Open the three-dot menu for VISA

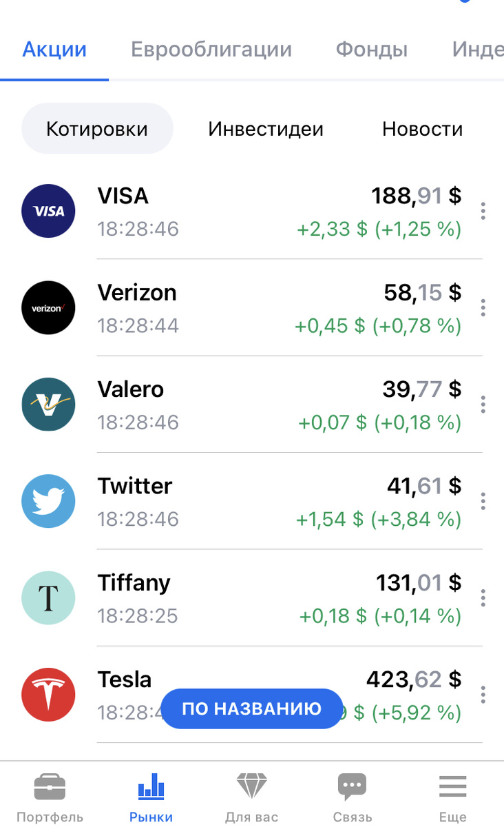tap(483, 211)
